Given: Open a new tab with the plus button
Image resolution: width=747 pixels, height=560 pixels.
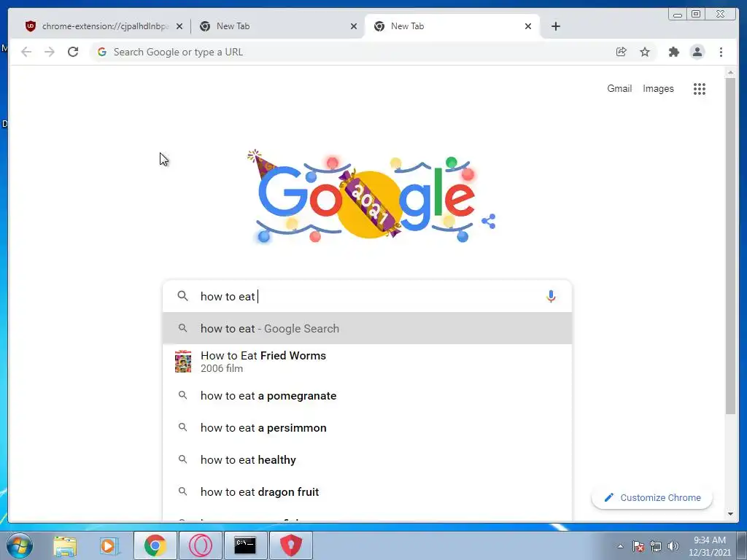Looking at the screenshot, I should point(555,26).
